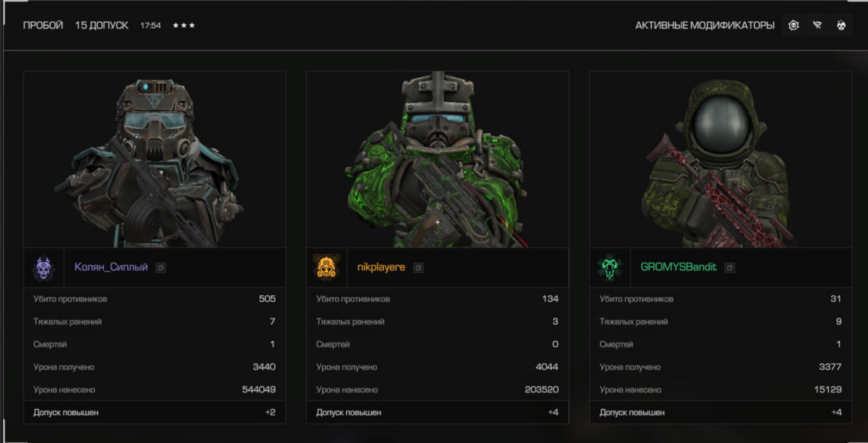Select Колян_Сиплый's Допуск повышен row
Viewport: 868px width, 443px height.
(x=154, y=412)
